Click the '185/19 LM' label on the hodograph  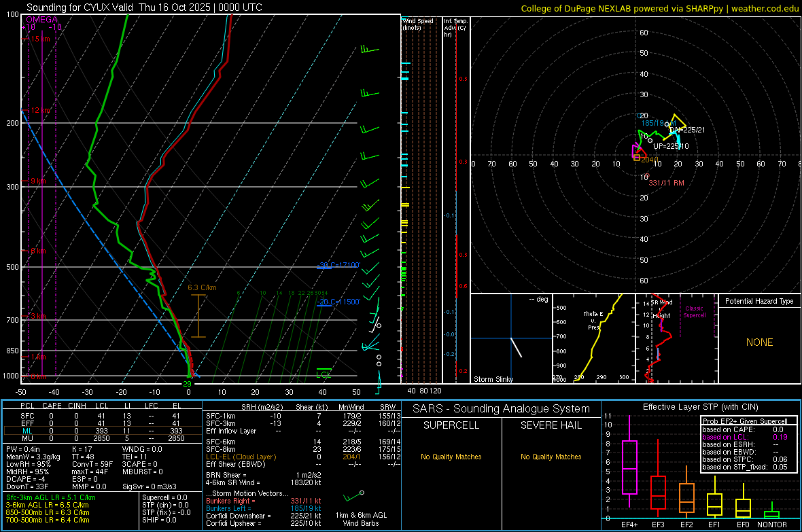[659, 123]
